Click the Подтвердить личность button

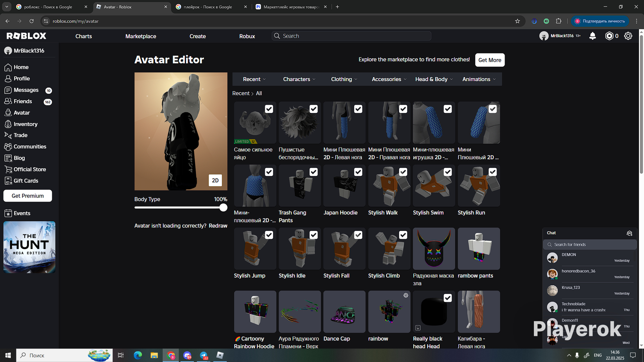[600, 21]
